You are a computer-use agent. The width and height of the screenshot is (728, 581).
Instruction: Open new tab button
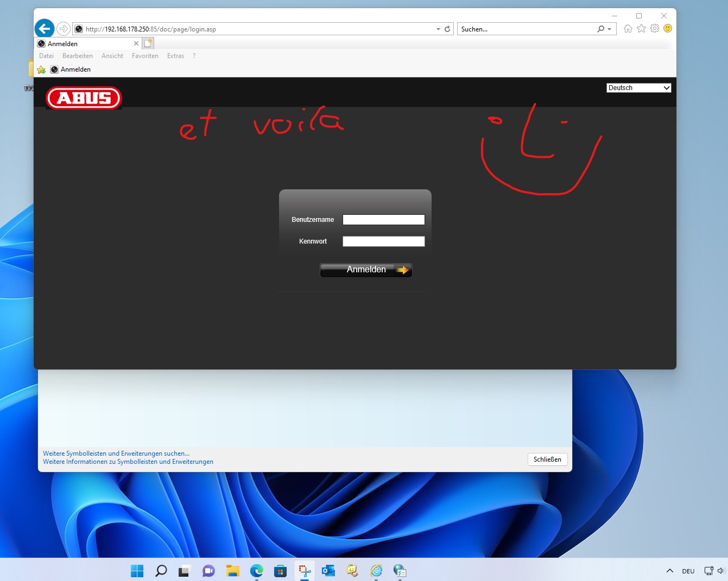pos(149,43)
